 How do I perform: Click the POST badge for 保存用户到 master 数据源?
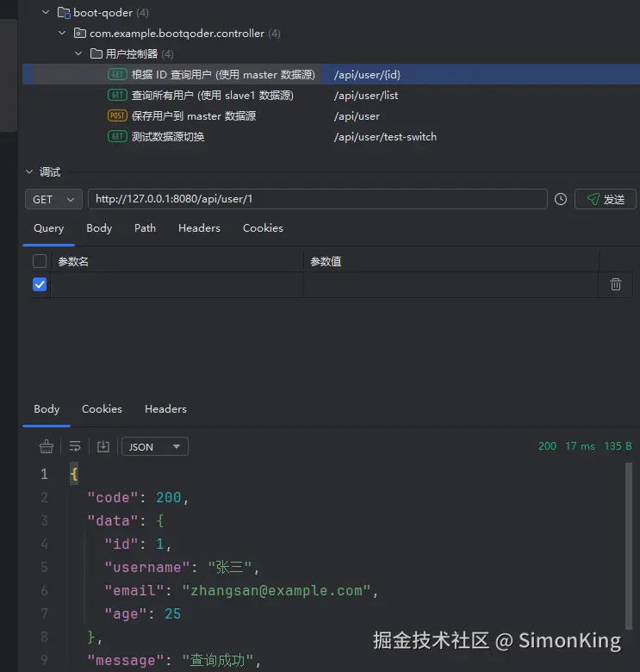pos(117,116)
